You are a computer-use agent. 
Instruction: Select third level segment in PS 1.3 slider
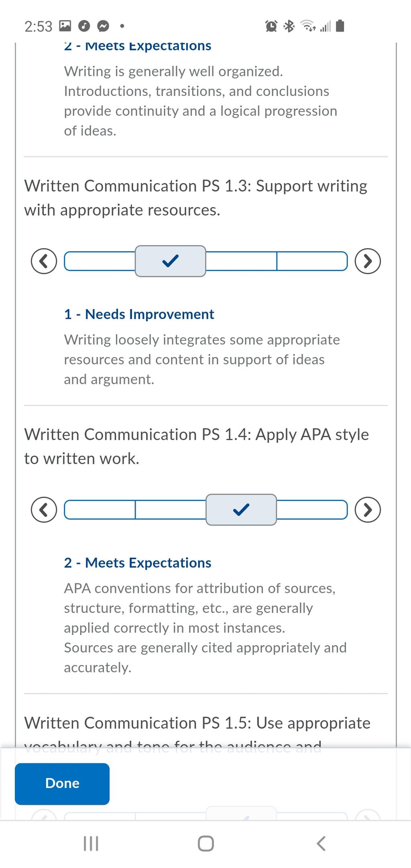pos(241,261)
